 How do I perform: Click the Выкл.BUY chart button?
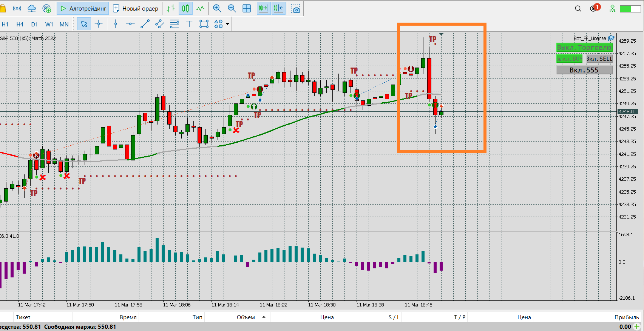[569, 59]
